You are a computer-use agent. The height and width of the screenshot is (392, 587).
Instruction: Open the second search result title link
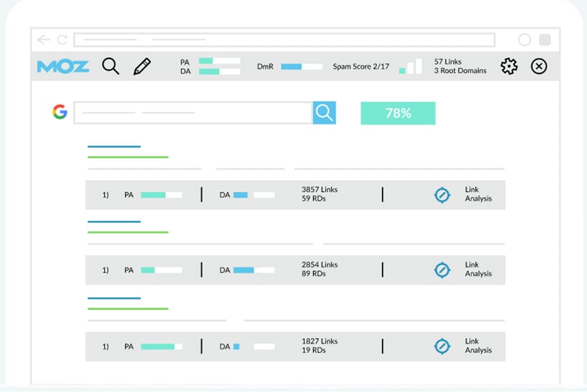tap(114, 222)
